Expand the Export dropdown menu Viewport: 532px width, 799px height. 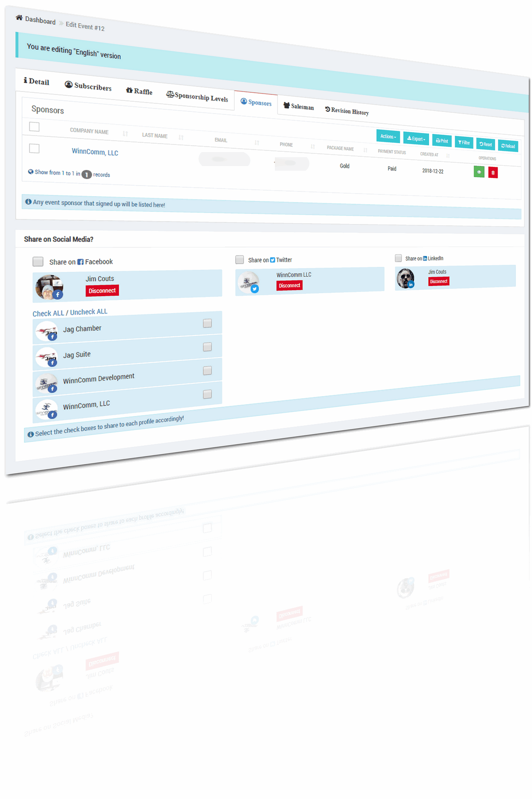click(x=416, y=139)
